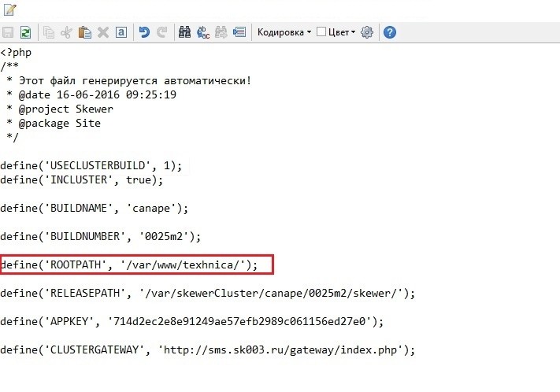
Task: Open the Цвет color dropdown
Action: (341, 32)
